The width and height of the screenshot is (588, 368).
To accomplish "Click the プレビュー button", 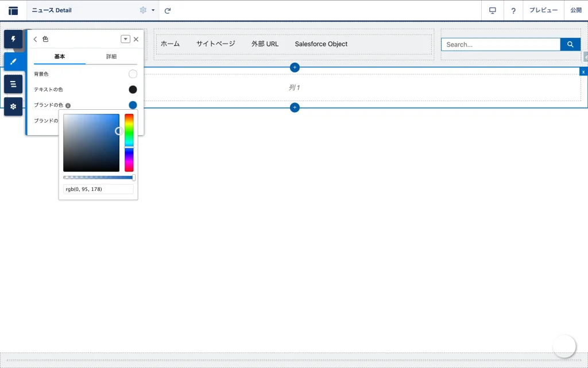I will coord(543,10).
